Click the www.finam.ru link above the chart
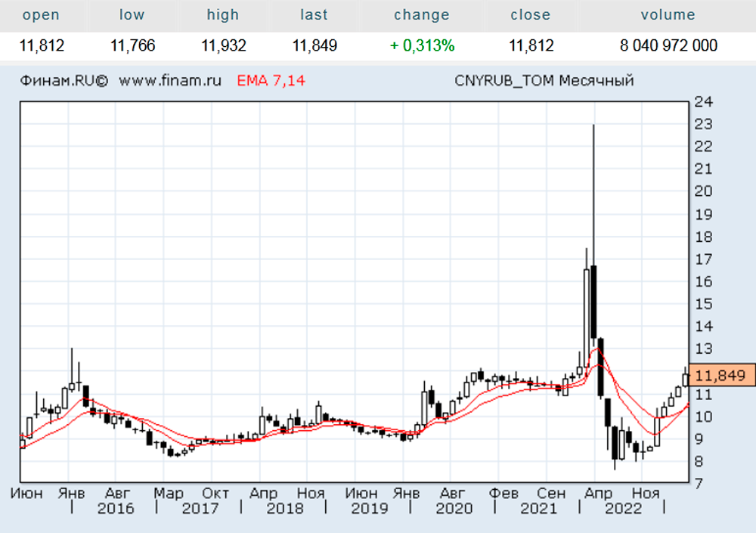The height and width of the screenshot is (533, 756). 170,81
